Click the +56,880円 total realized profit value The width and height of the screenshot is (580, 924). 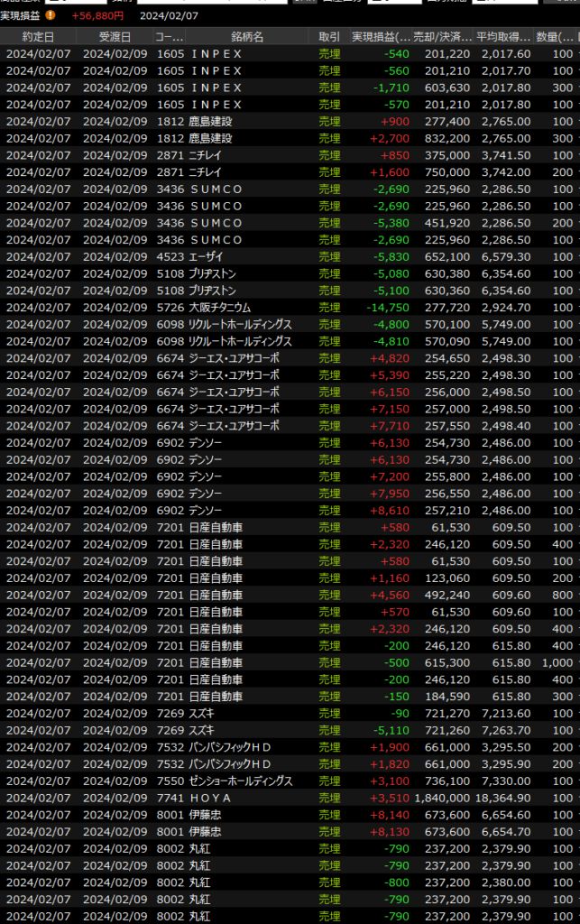click(x=97, y=15)
